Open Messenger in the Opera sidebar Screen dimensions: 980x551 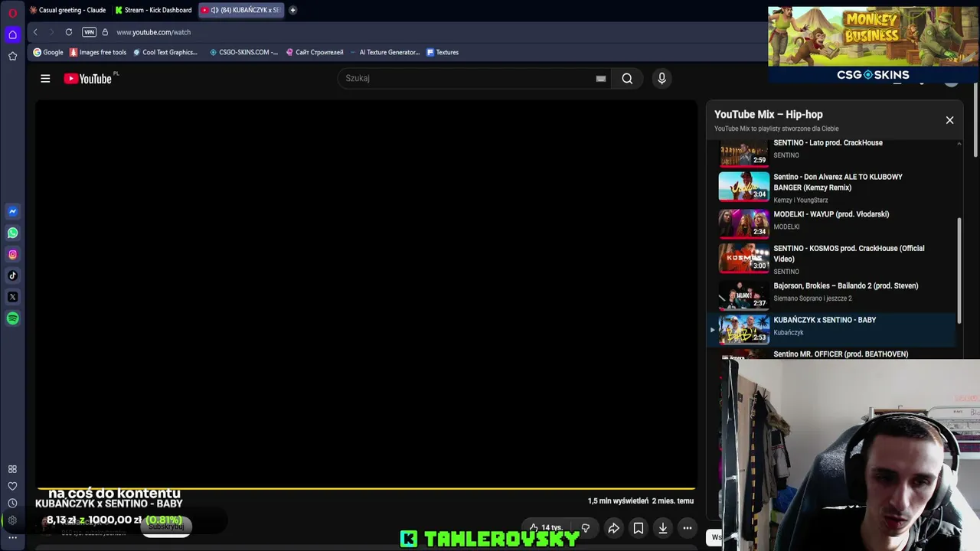tap(12, 211)
